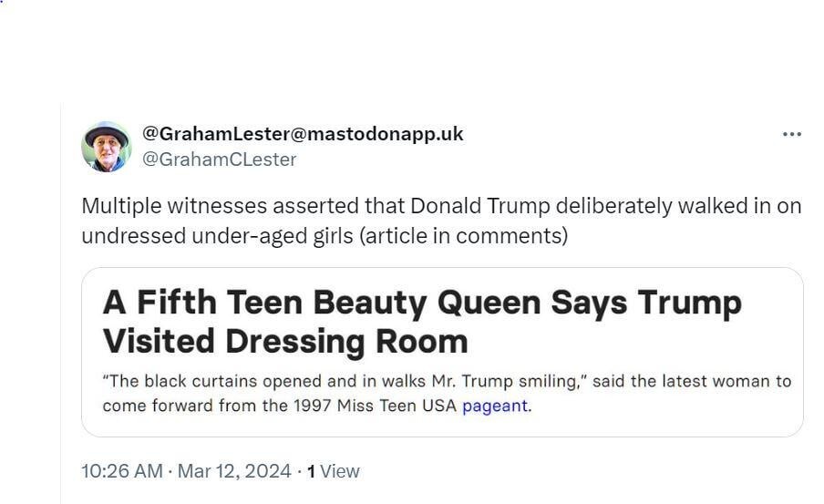The width and height of the screenshot is (824, 504).
Task: Click the 'Visited Dressing Room' headline line
Action: pyautogui.click(x=284, y=342)
